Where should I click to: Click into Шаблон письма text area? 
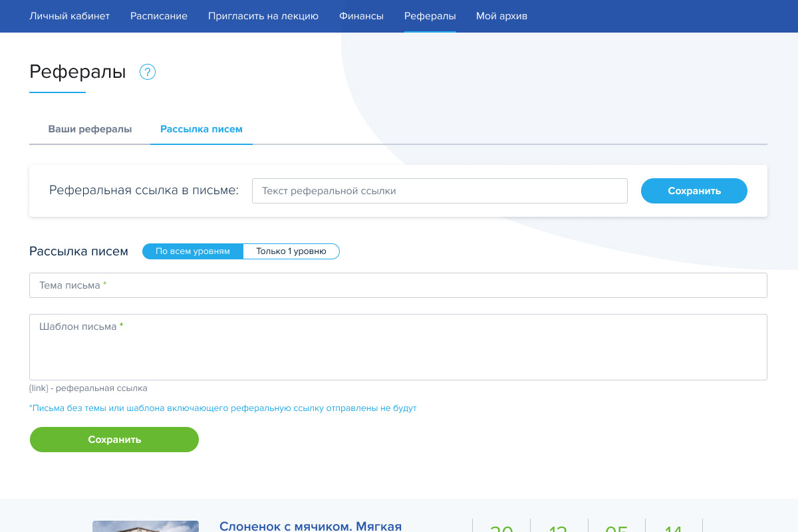[x=398, y=347]
